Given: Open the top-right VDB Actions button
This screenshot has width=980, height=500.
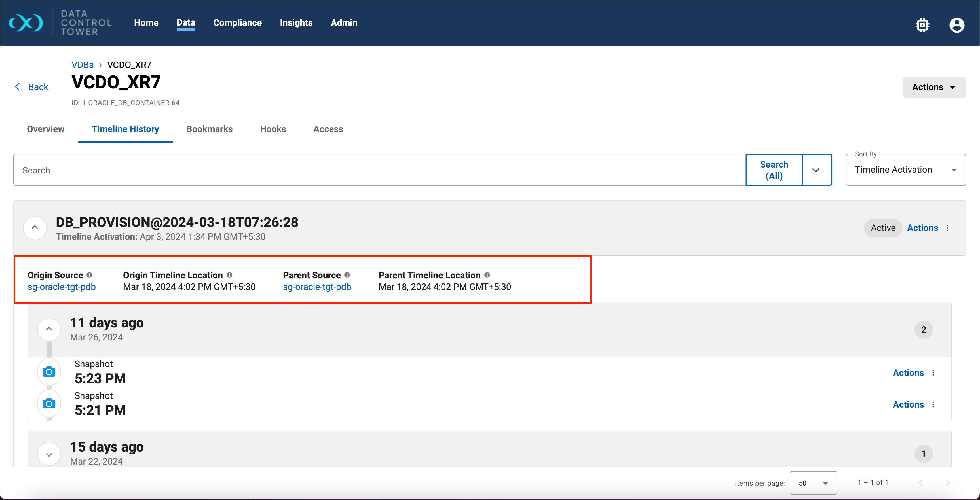Looking at the screenshot, I should 934,87.
